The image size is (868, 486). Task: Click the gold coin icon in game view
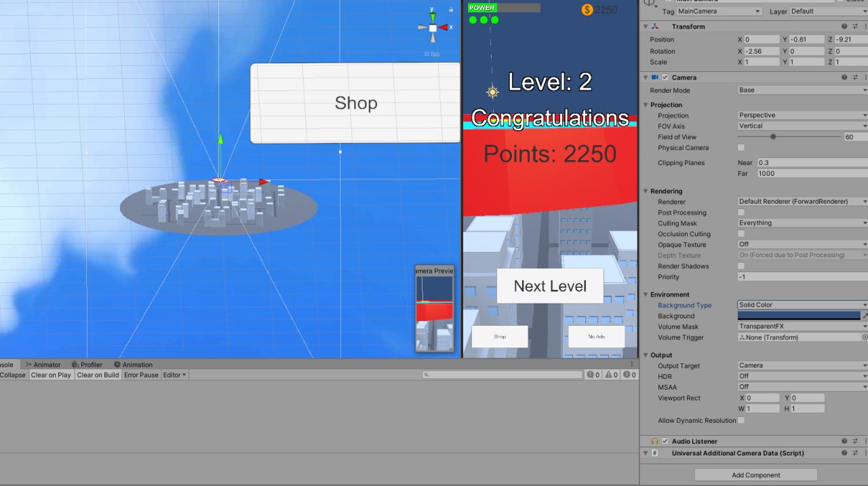(x=587, y=10)
